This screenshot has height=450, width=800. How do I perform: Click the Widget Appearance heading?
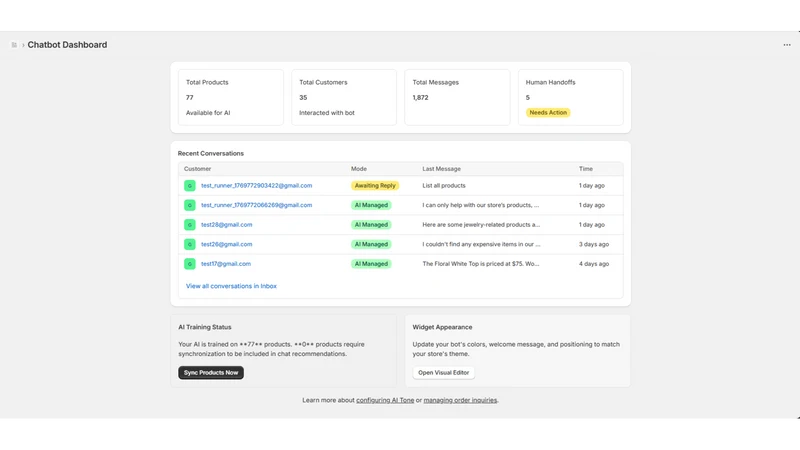coord(442,327)
